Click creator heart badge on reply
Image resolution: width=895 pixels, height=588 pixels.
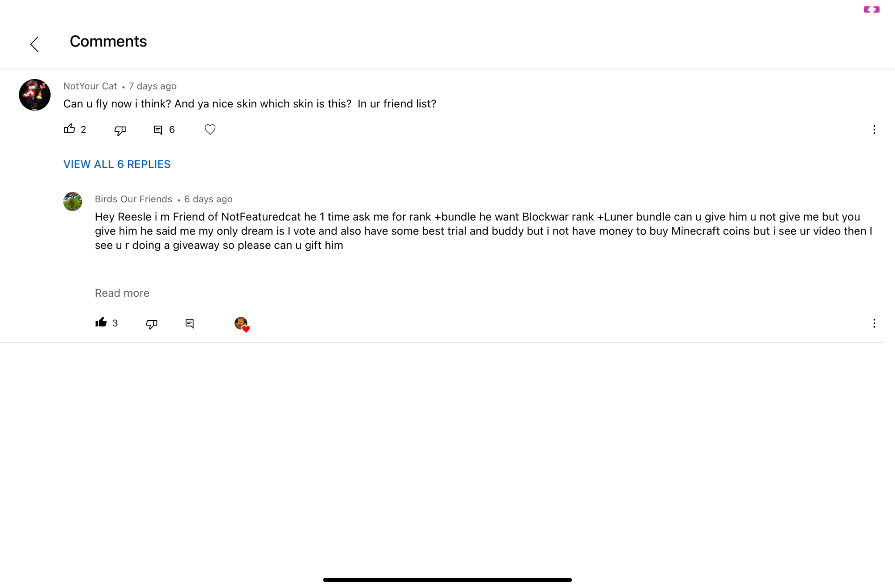click(x=242, y=324)
